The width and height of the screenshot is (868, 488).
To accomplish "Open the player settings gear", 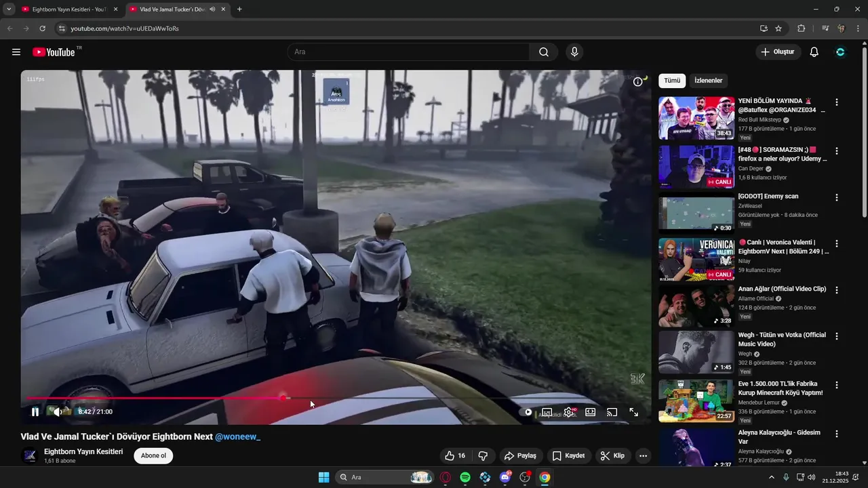I will (569, 411).
